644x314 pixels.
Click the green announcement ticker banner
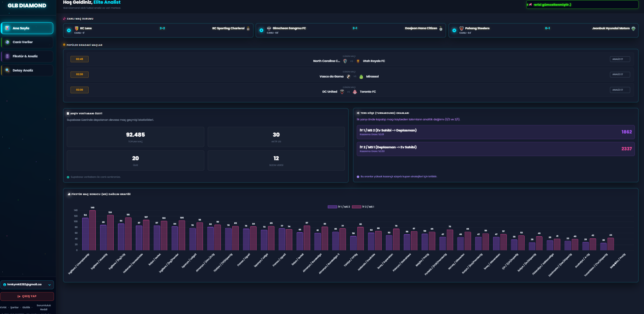pos(582,5)
